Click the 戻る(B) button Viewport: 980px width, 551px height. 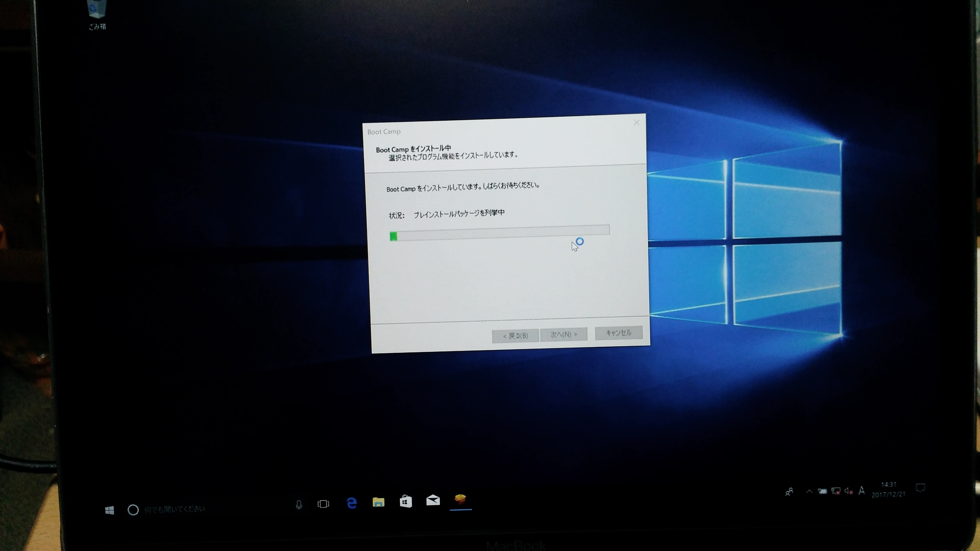tap(515, 336)
